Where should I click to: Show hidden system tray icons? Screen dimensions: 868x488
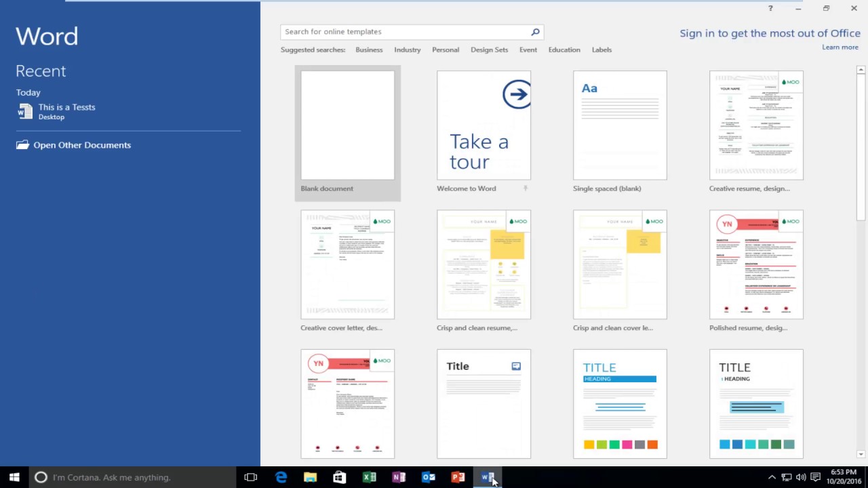(x=772, y=477)
